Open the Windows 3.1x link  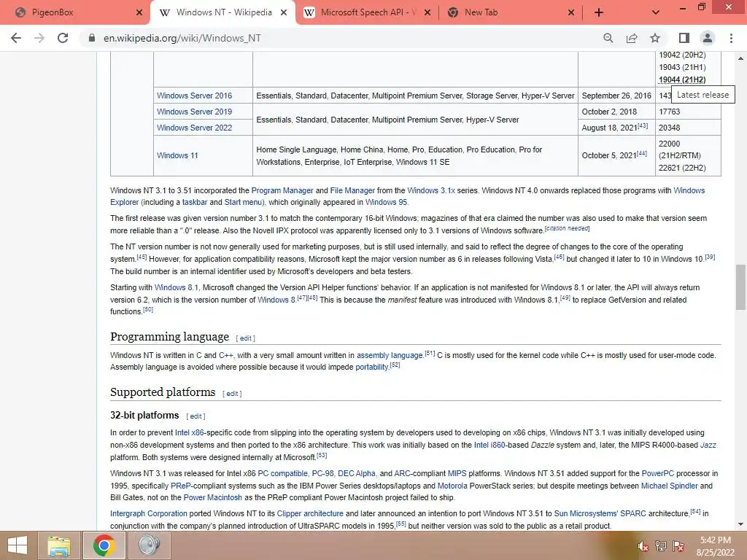[431, 190]
